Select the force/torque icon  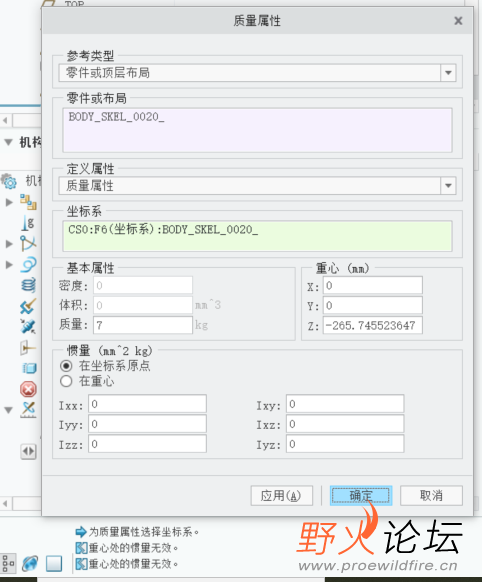point(28,348)
